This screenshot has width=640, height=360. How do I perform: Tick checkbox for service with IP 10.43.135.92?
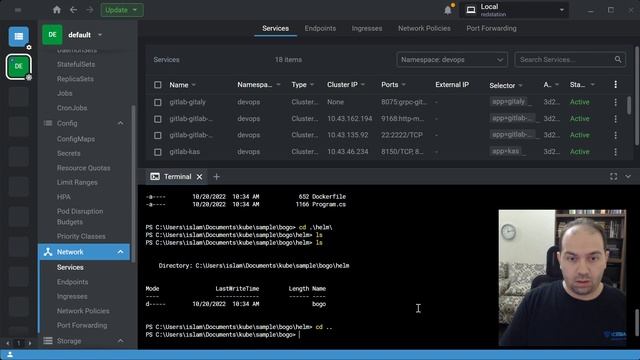158,136
